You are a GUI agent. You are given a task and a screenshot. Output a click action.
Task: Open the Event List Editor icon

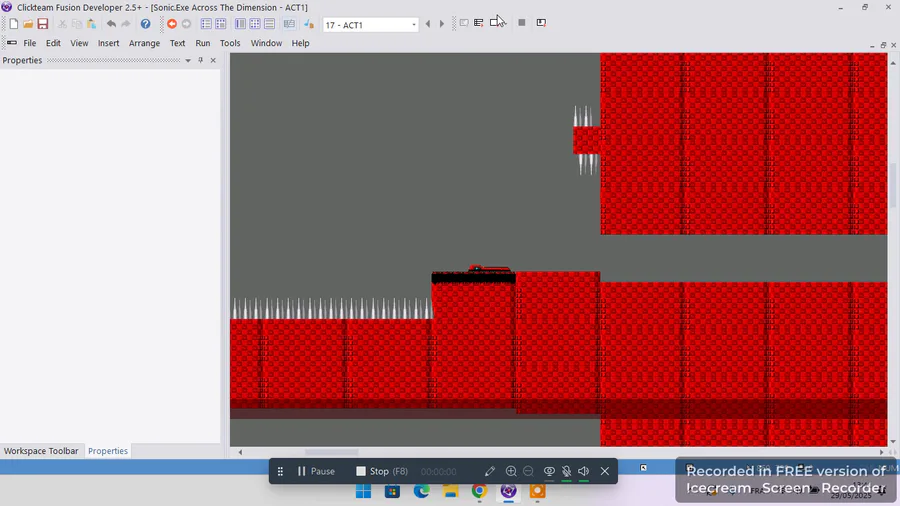point(255,24)
